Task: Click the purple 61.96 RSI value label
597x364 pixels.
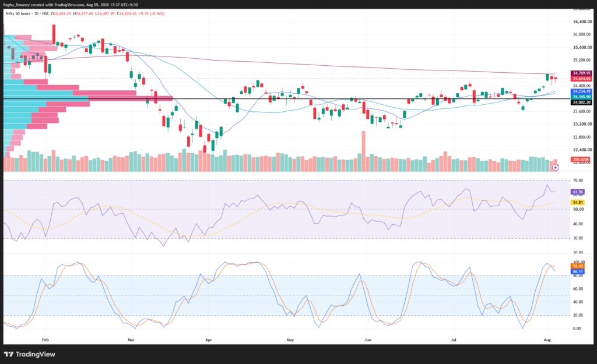Action: [578, 192]
